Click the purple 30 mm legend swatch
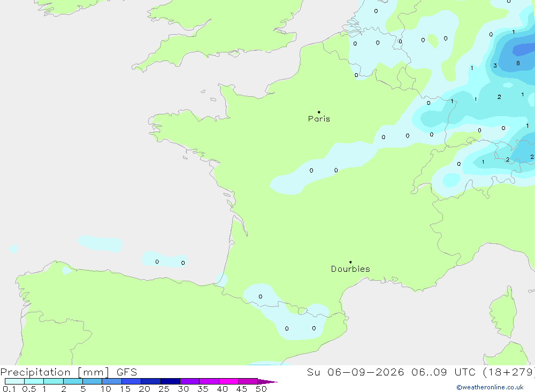535x392 pixels. 189,381
